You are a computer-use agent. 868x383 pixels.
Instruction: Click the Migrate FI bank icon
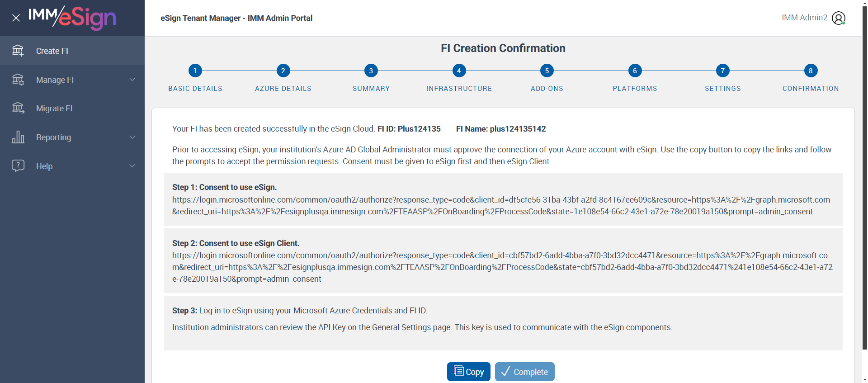coord(18,108)
